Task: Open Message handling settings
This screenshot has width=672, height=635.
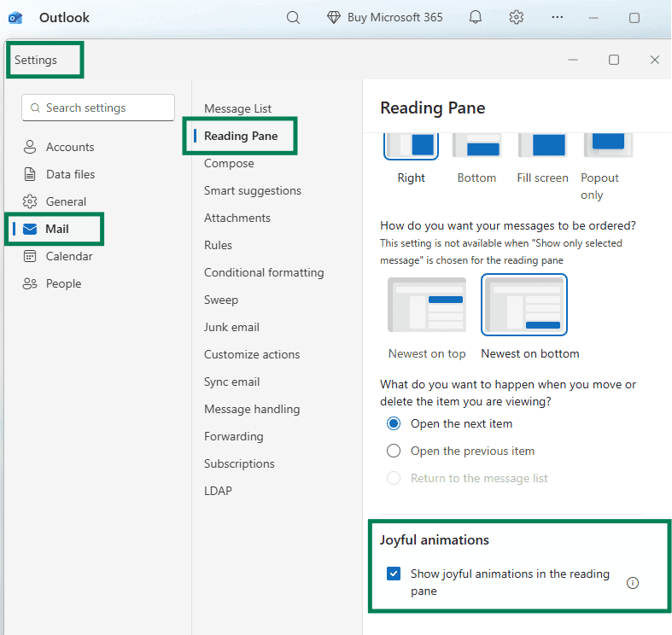Action: point(252,409)
